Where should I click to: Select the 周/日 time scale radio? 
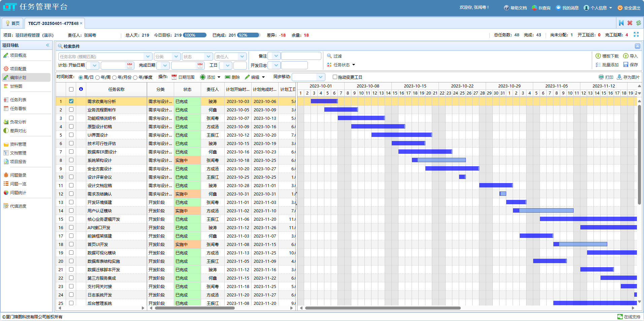pos(80,77)
